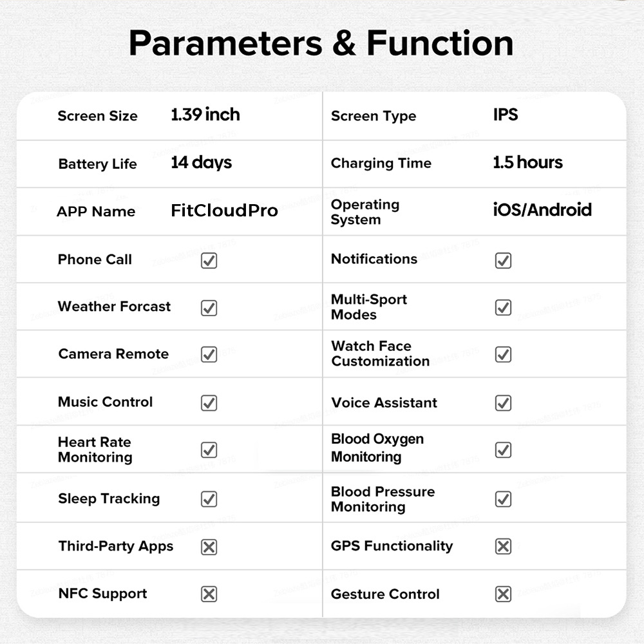Click the Sleep Tracking checkmark box

coord(209,499)
